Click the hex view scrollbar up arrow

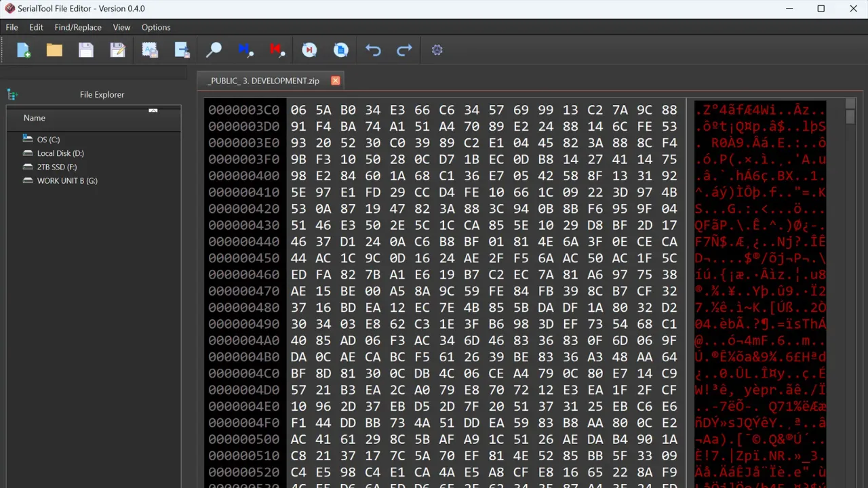pyautogui.click(x=850, y=104)
